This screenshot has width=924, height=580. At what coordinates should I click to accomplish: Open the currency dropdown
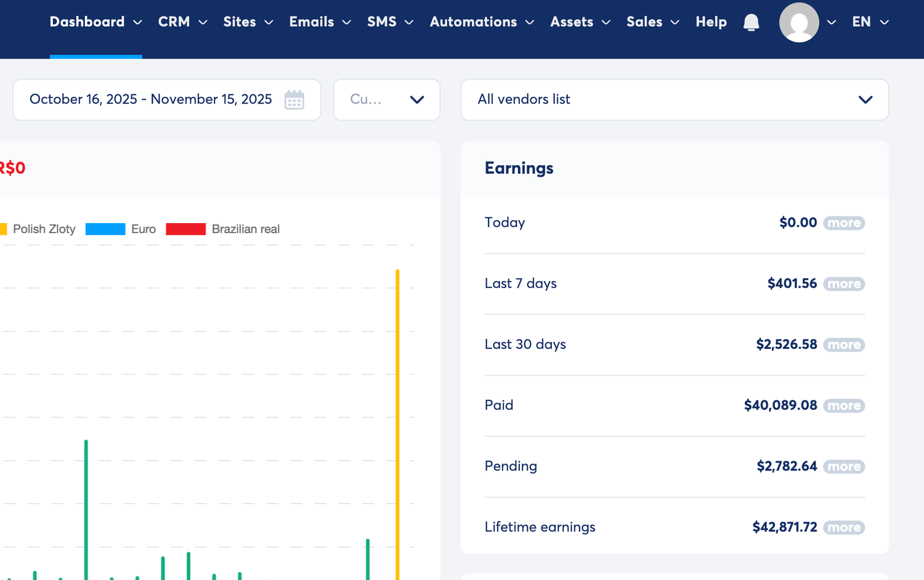point(386,100)
